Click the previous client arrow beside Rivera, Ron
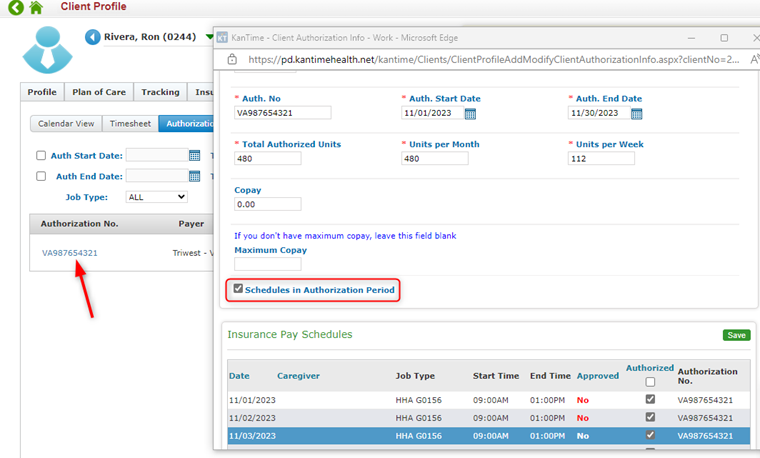Screen dimensions: 760x458 click(93, 37)
